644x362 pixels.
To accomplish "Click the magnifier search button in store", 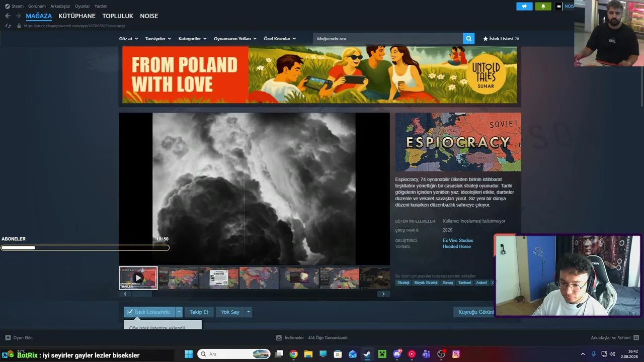I will [468, 39].
